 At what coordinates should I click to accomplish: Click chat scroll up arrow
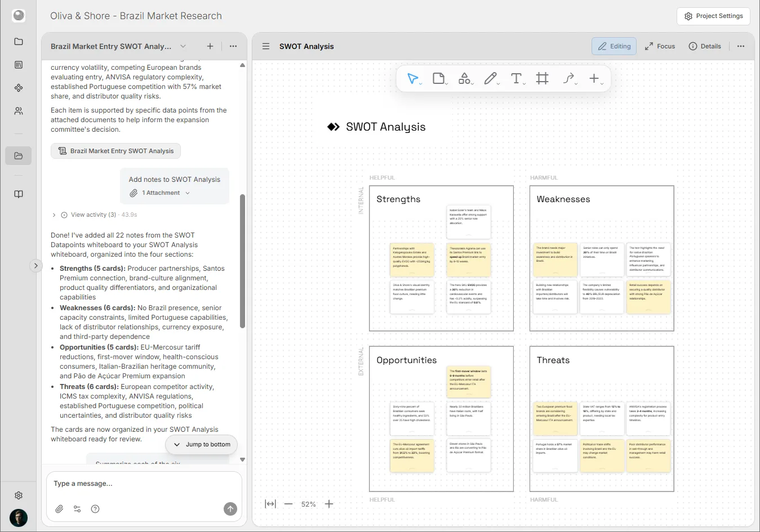(x=243, y=65)
